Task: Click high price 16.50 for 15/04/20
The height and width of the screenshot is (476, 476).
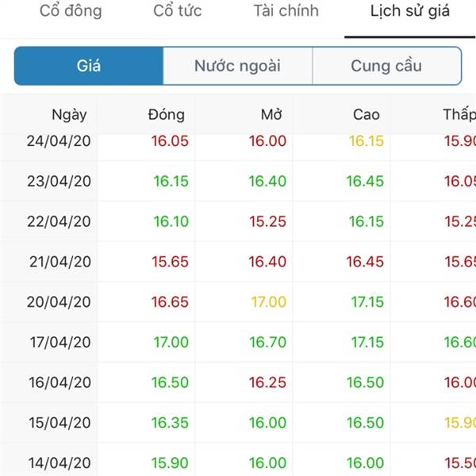Action: [x=365, y=423]
